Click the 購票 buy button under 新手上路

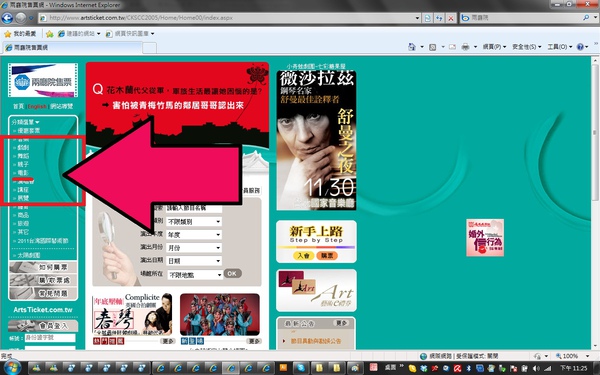(x=327, y=255)
